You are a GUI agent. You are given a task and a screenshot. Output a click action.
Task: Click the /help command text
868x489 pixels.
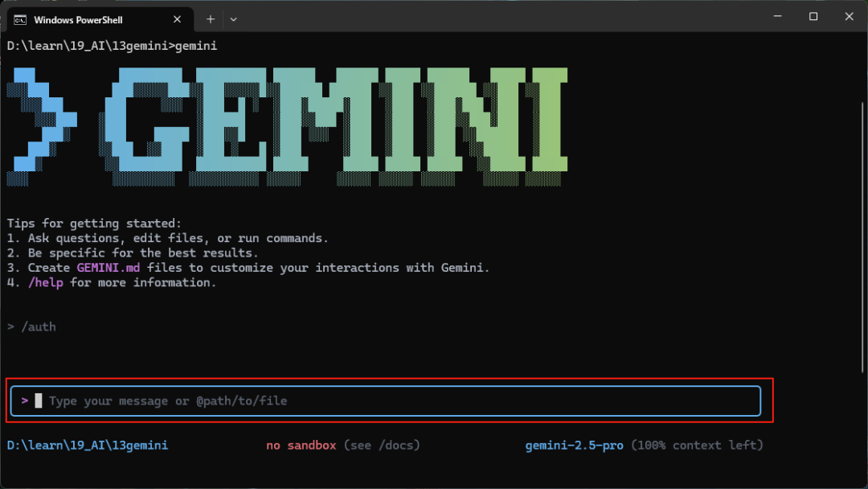46,282
